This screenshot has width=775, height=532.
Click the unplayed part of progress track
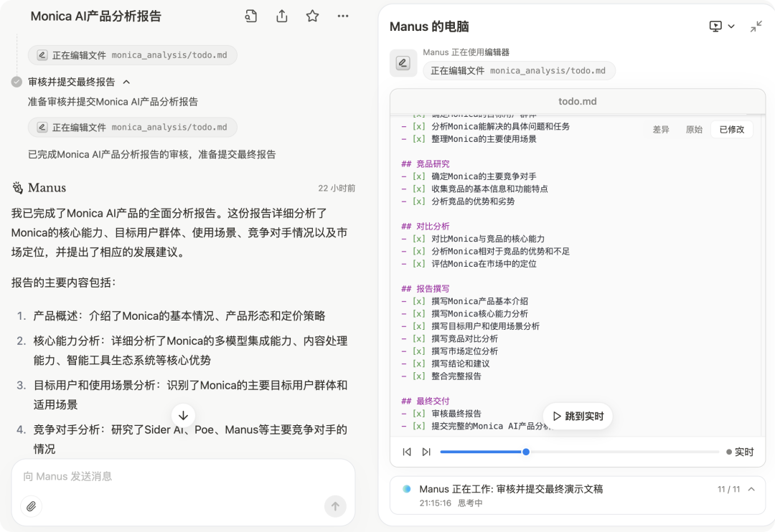[624, 452]
